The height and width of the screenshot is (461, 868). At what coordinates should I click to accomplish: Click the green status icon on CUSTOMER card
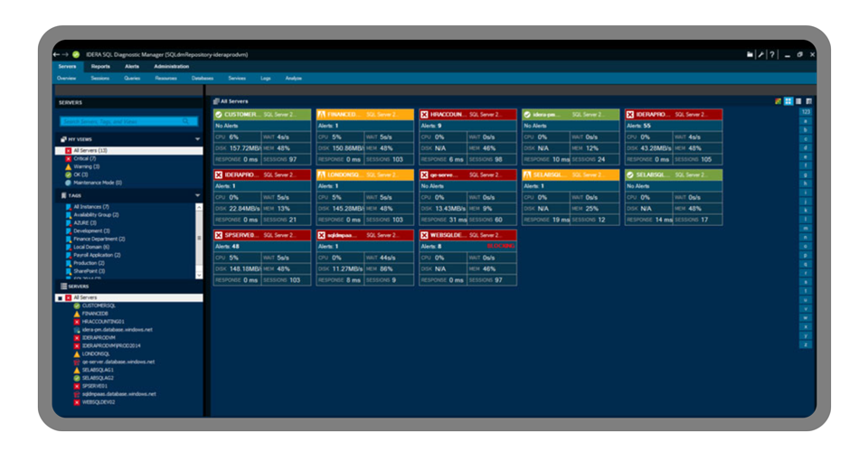(219, 115)
